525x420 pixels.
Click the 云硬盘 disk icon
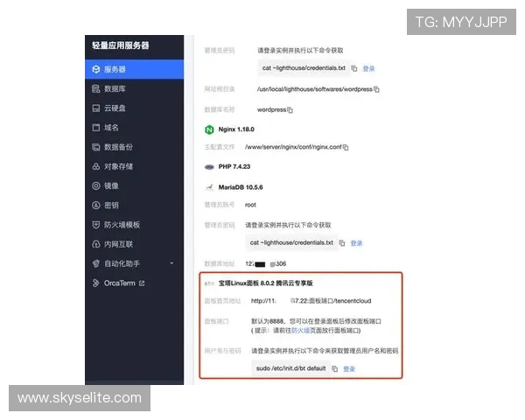click(96, 108)
